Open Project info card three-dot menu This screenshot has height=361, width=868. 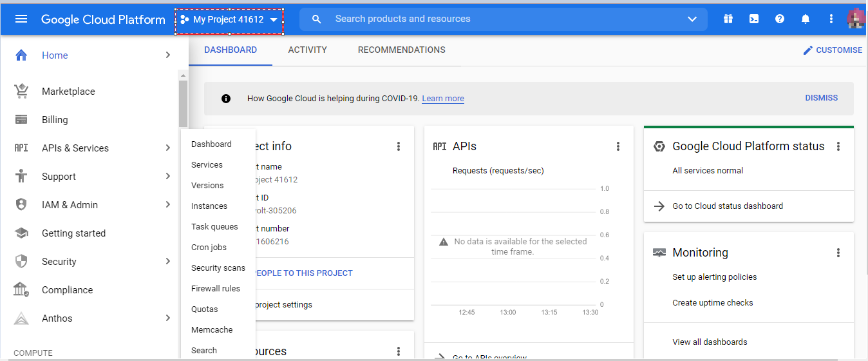399,146
